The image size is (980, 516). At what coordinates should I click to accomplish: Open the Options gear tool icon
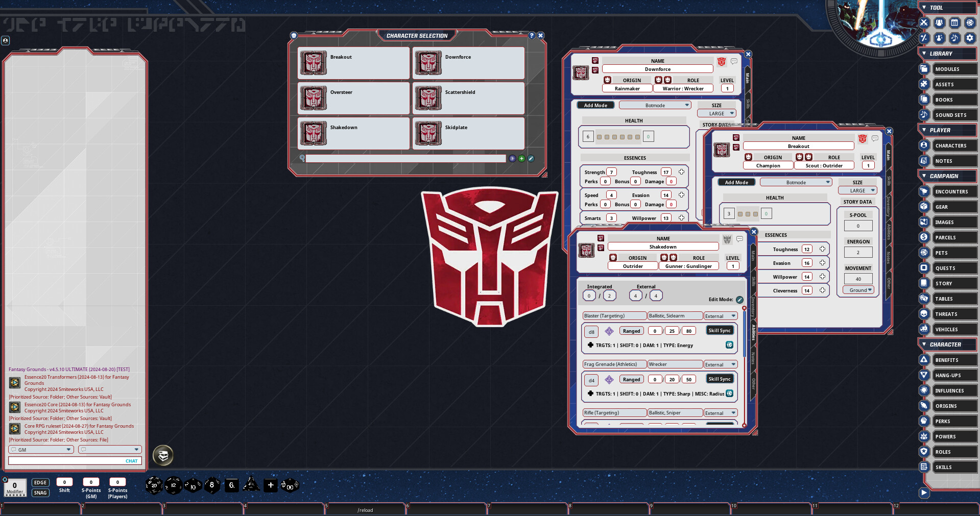(x=970, y=38)
